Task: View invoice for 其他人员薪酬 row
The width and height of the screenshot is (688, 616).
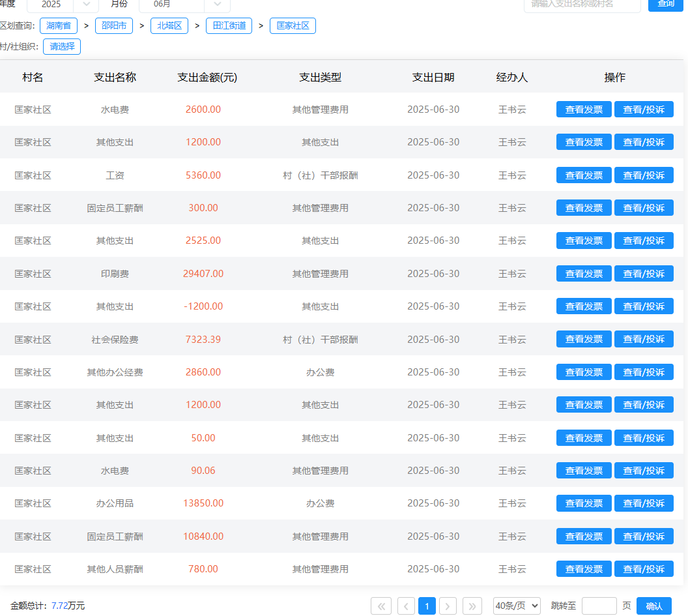Action: point(584,568)
